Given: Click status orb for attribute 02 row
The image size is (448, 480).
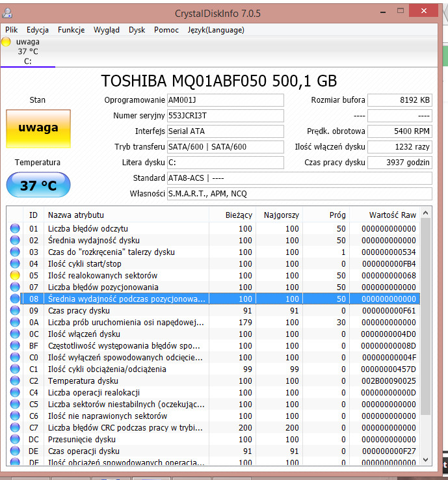Looking at the screenshot, I should pos(15,240).
